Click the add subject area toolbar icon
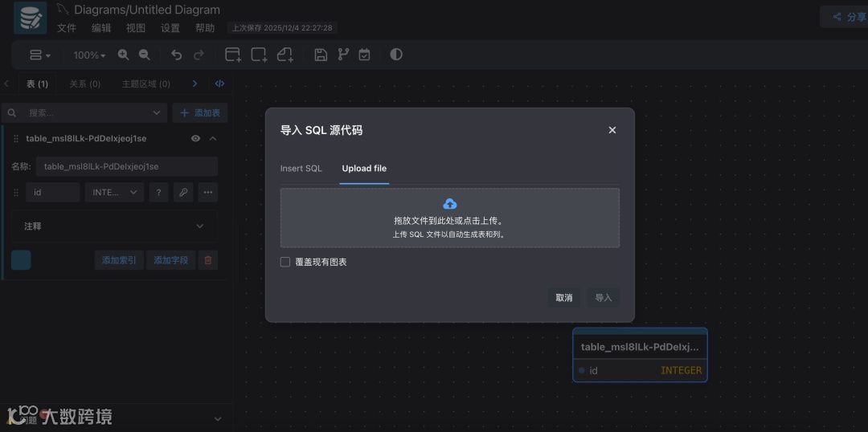 [x=259, y=55]
